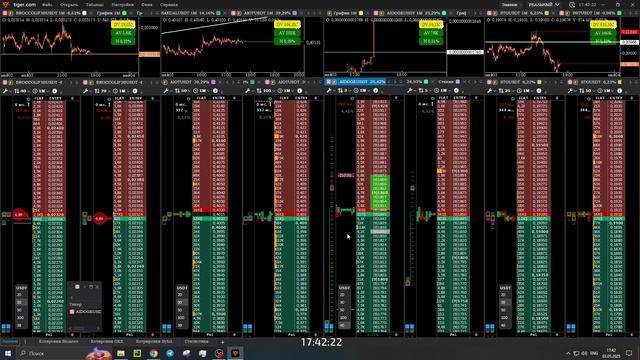Open wrench settings in BTOUSDT depth-50 order book
This screenshot has width=640, height=360.
coord(570,91)
